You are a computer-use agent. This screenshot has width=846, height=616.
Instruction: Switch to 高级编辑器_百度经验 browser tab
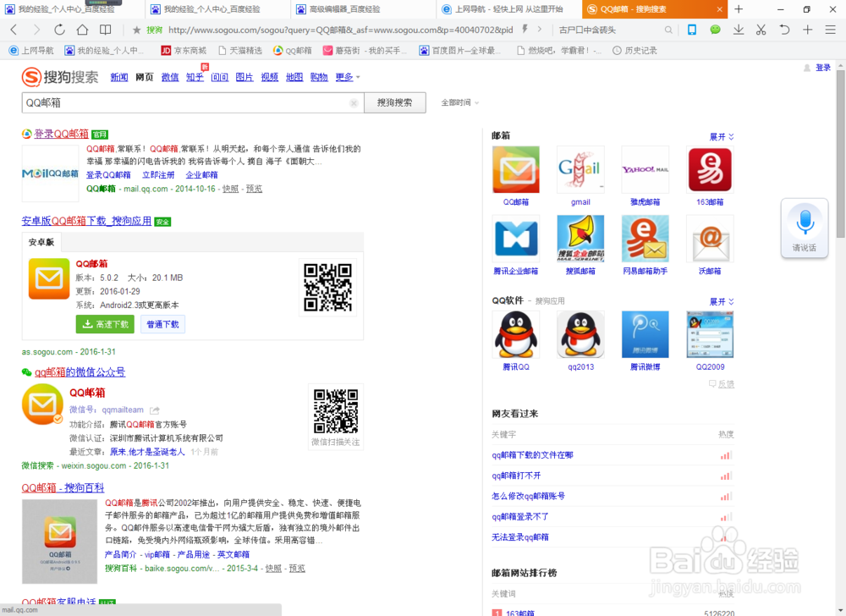363,9
